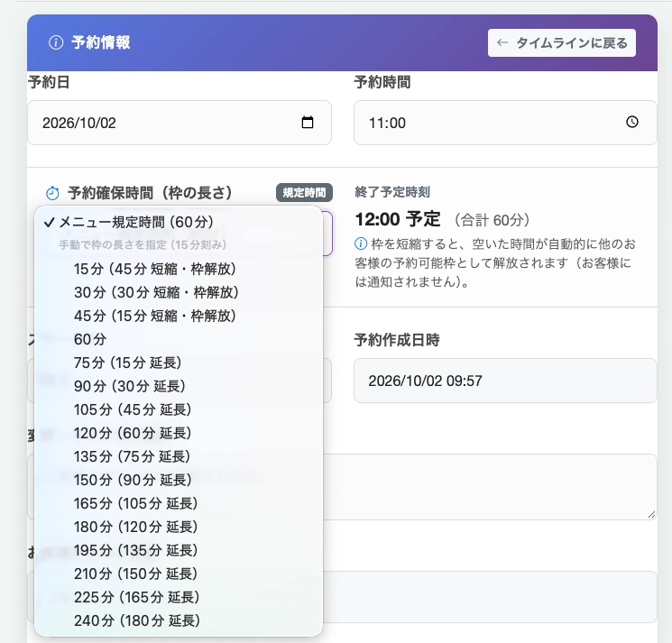The image size is (672, 643).
Task: Choose 210分 (150分 延長)
Action: point(179,574)
